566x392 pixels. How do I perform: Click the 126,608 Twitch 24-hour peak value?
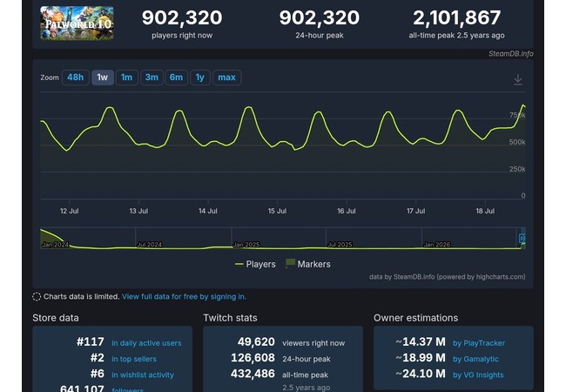(x=253, y=357)
